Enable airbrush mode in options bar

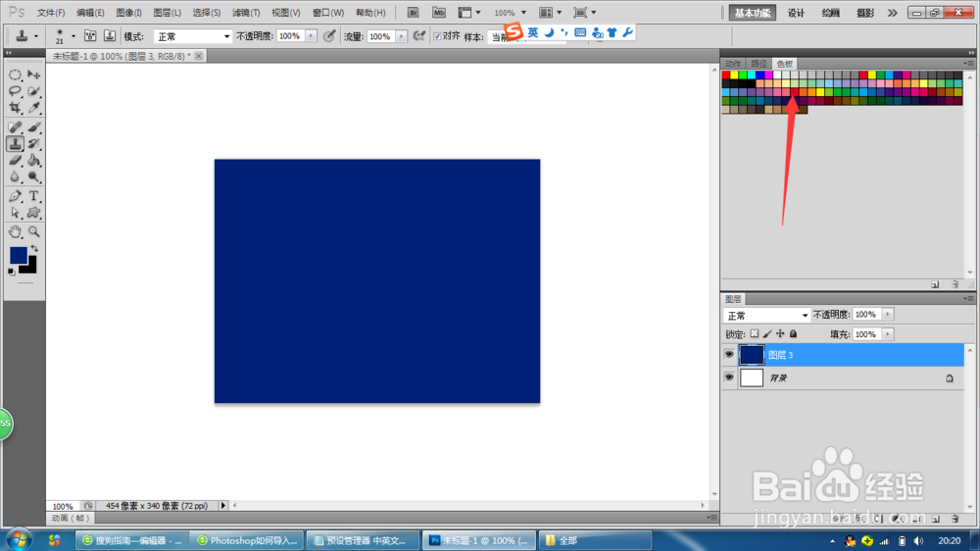[x=419, y=36]
